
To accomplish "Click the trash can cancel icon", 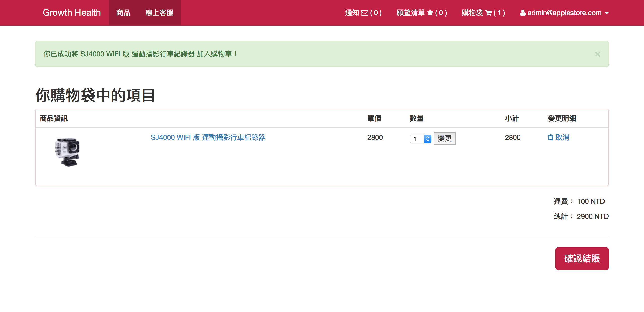I will coord(550,137).
